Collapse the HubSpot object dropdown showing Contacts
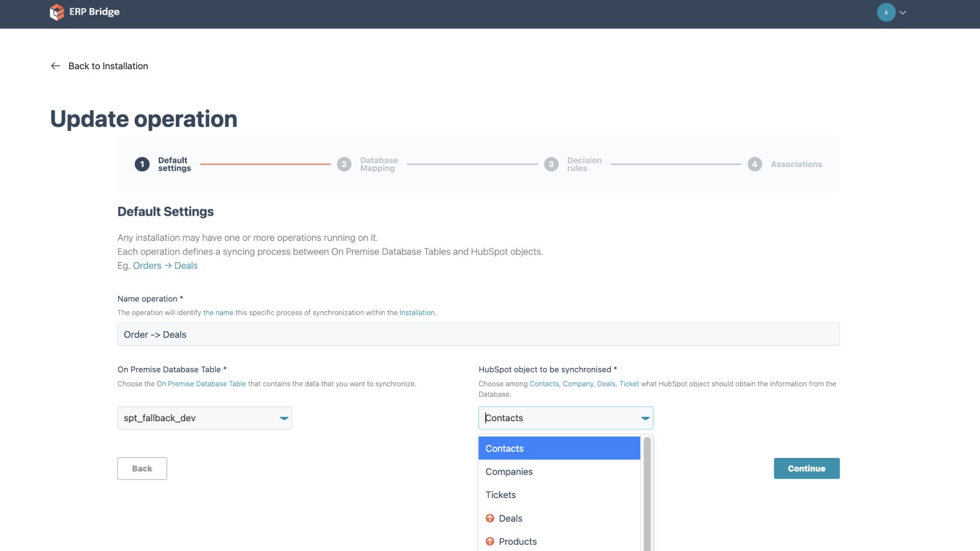The height and width of the screenshot is (551, 980). (645, 418)
